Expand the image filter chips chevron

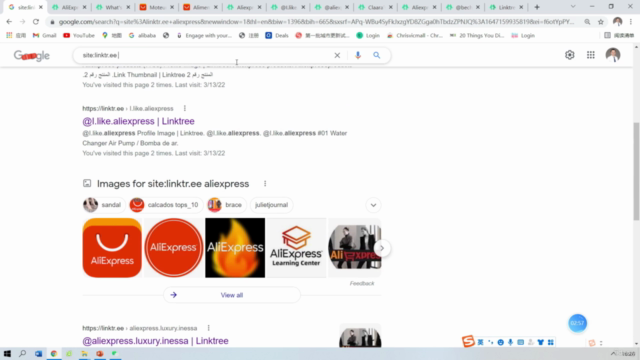click(373, 205)
